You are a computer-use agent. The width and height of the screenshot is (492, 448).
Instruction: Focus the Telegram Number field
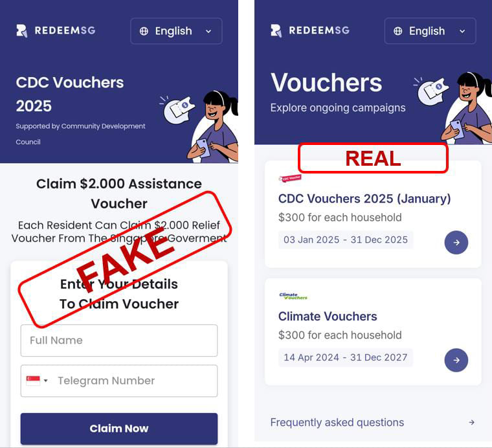coord(119,381)
